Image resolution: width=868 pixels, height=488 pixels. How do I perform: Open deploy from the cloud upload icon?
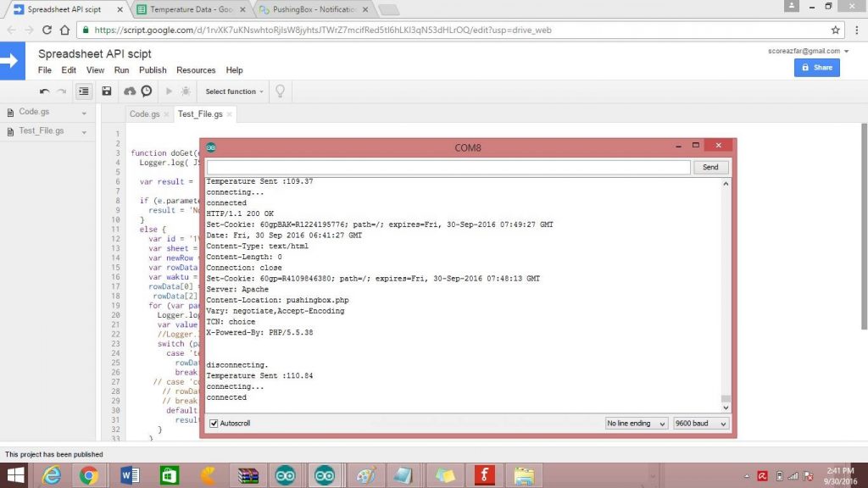click(130, 91)
